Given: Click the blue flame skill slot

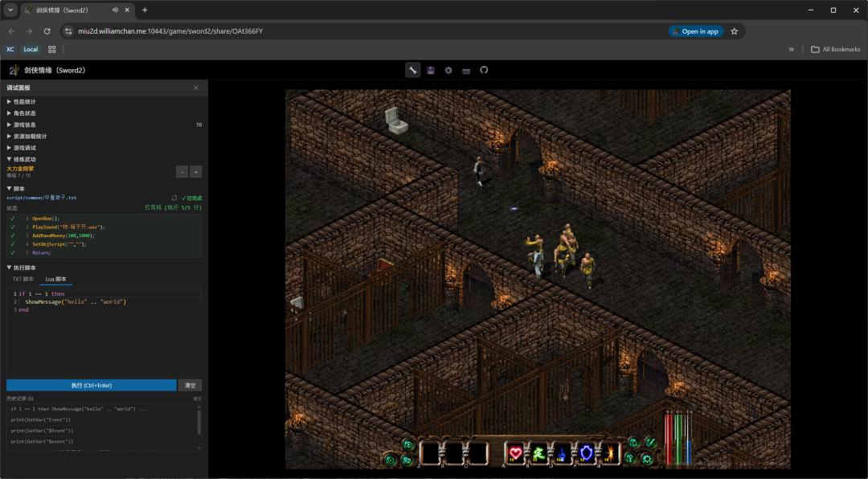Looking at the screenshot, I should click(x=563, y=453).
